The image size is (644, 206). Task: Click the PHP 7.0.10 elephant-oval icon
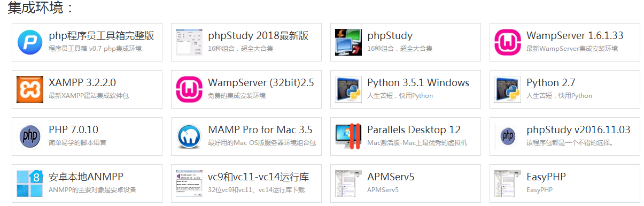(30, 136)
